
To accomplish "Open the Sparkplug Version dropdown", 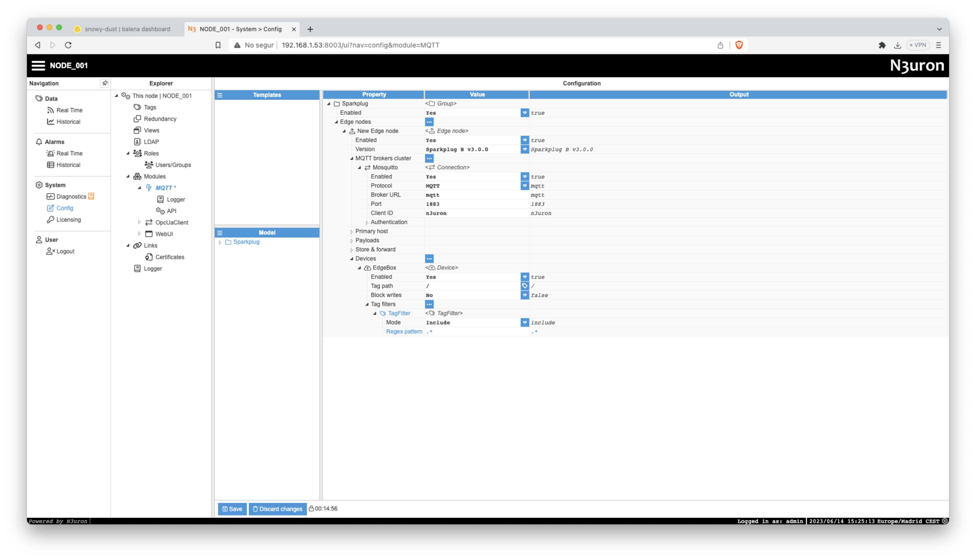I will point(525,149).
